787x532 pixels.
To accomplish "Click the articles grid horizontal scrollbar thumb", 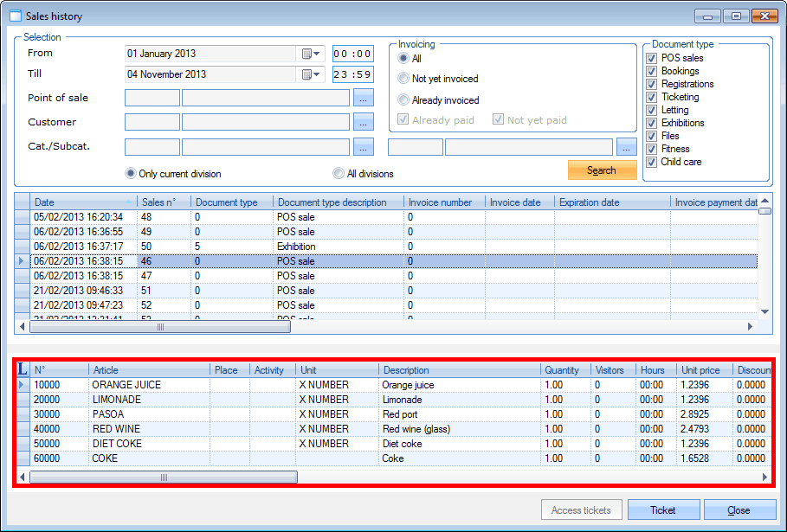I will (163, 478).
